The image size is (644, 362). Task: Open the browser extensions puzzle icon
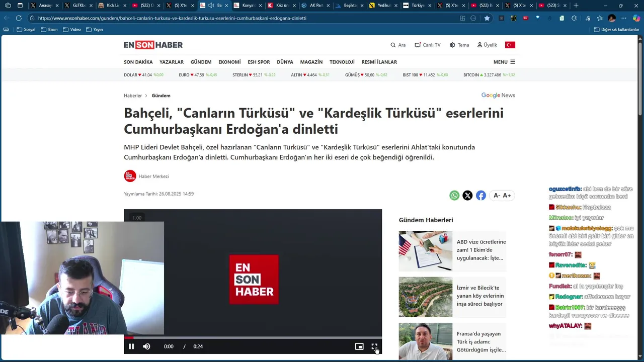point(574,18)
